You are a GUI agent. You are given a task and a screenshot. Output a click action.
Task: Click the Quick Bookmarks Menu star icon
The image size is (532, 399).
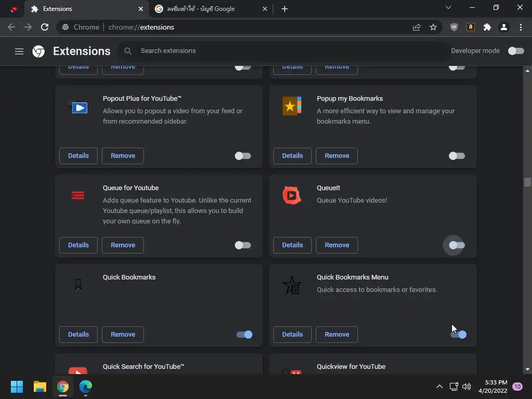(x=292, y=285)
